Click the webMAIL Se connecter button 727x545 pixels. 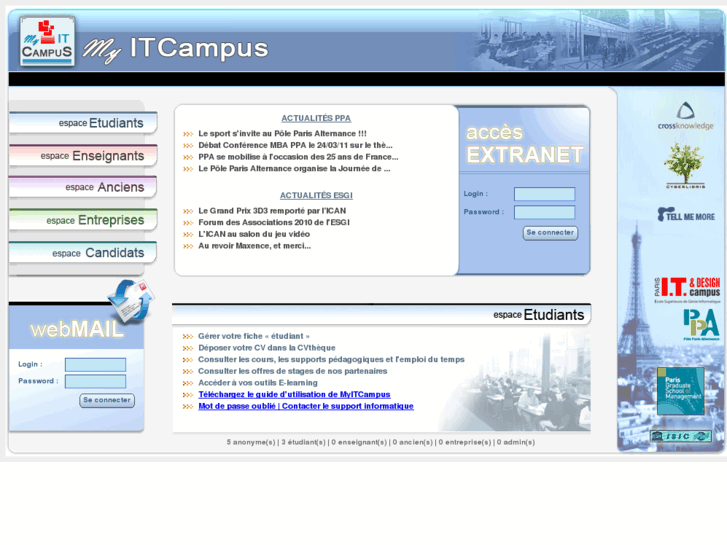click(107, 400)
